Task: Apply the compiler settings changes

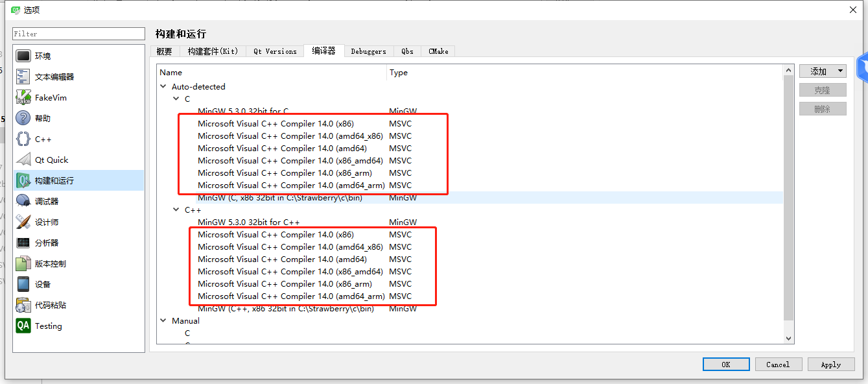Action: (x=831, y=364)
